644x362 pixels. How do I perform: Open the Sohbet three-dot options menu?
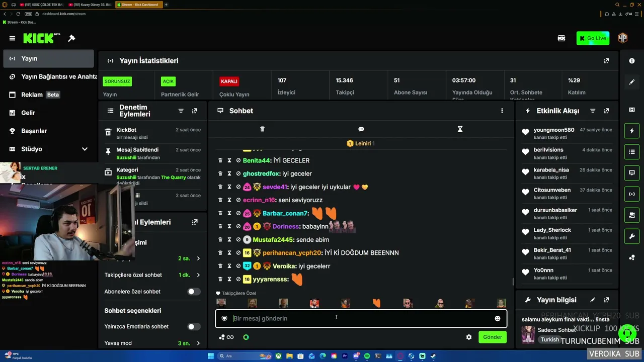click(502, 111)
